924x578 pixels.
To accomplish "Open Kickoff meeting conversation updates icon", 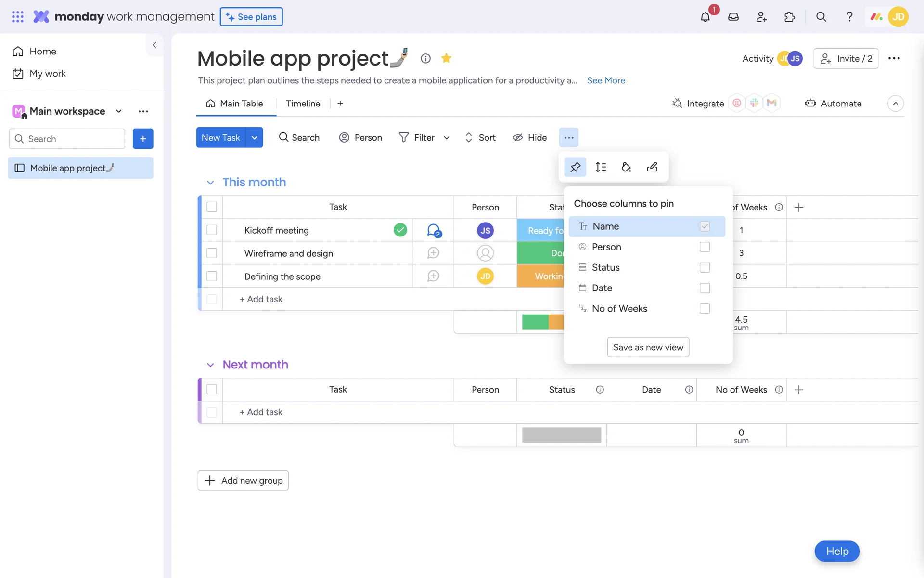I will coord(434,230).
